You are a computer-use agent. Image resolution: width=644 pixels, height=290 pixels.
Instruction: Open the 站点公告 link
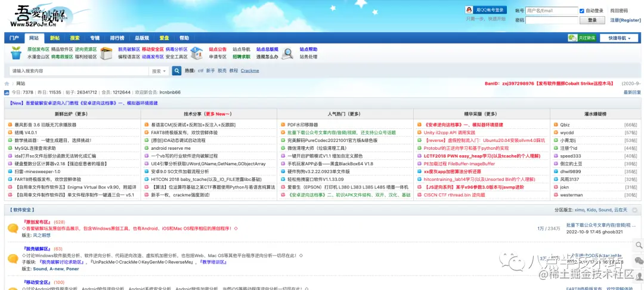pyautogui.click(x=218, y=50)
